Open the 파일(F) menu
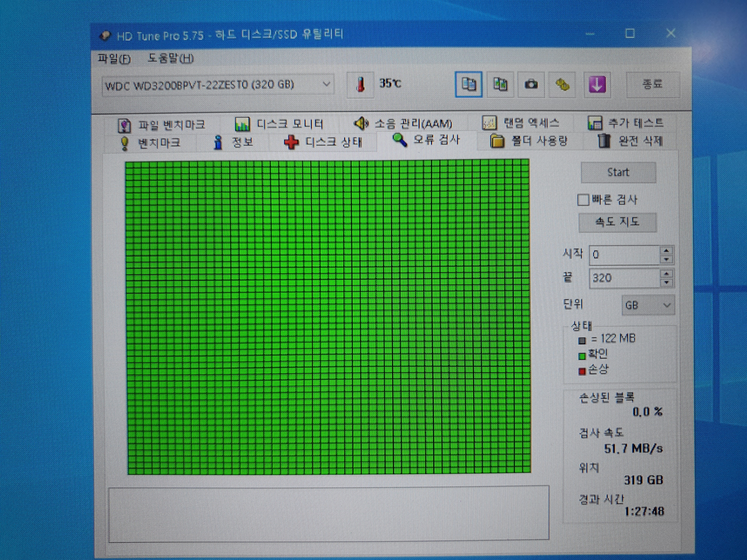The width and height of the screenshot is (747, 560). (114, 59)
